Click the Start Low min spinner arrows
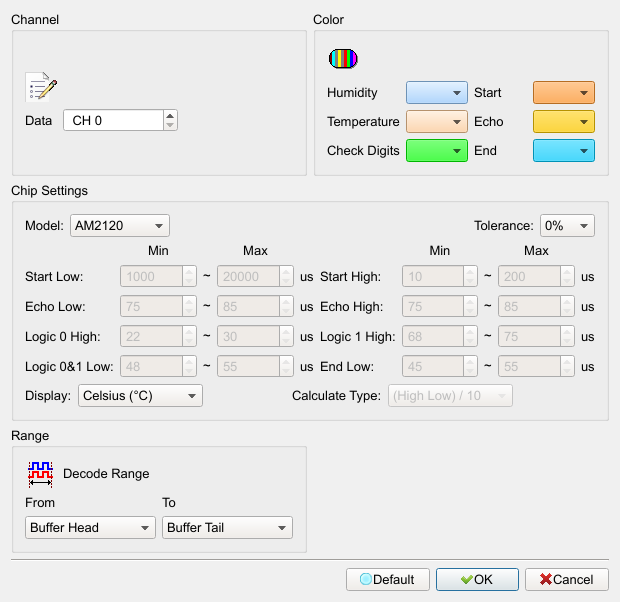620x602 pixels. tap(189, 276)
